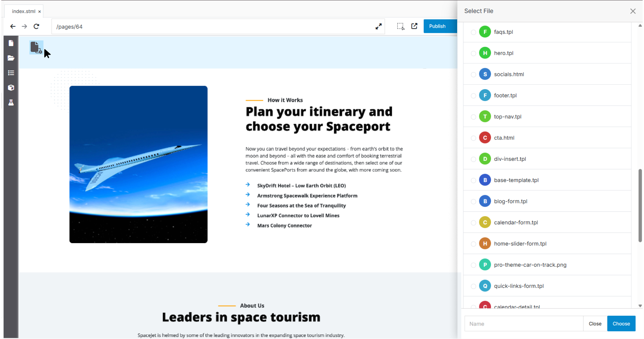
Task: Click the pro-theme-car-on-track.png file name
Action: click(x=530, y=265)
